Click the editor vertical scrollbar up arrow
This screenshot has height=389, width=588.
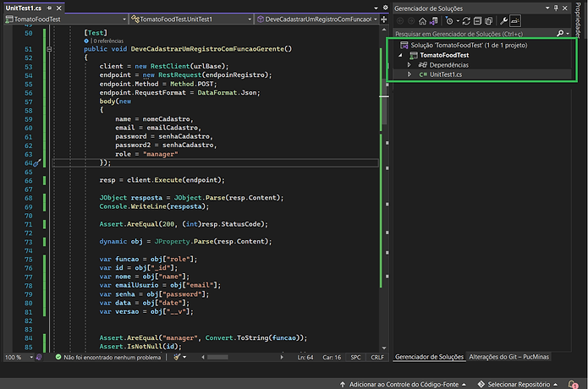[384, 30]
